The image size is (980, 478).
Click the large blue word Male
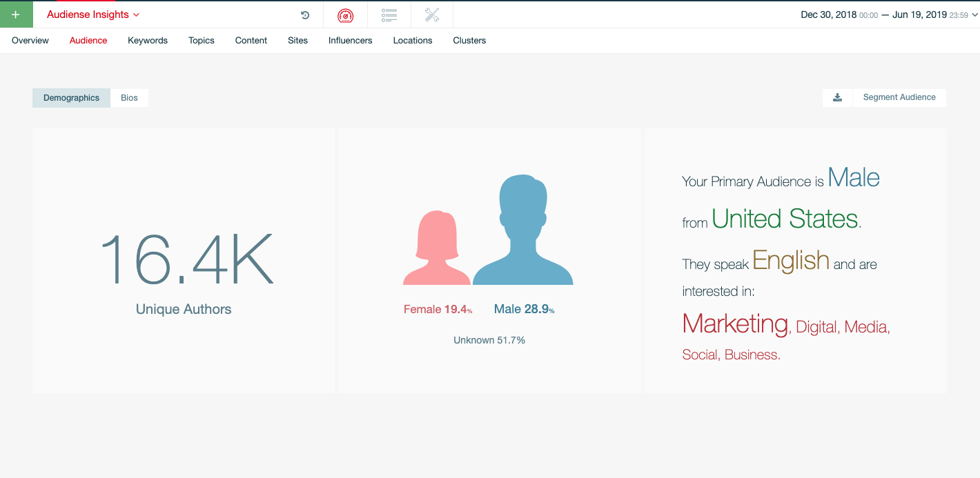854,178
